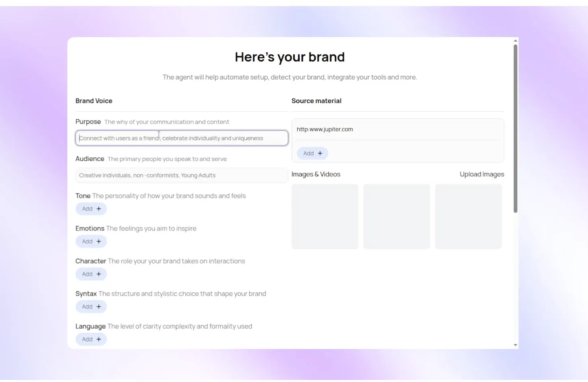
Task: Click the Source material section header
Action: pos(316,101)
